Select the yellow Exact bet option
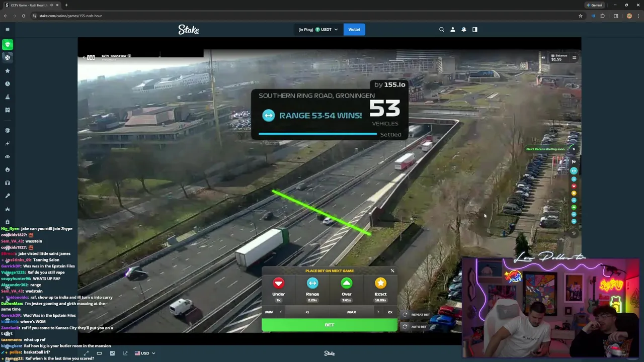 click(380, 290)
